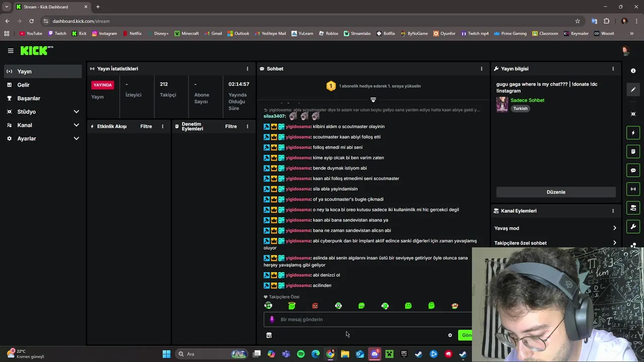The height and width of the screenshot is (362, 644).
Task: Click the pencil edit icon in right toolbar
Action: point(633,89)
